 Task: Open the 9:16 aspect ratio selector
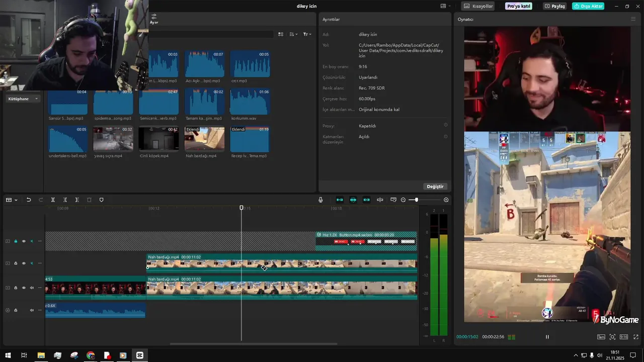624,337
